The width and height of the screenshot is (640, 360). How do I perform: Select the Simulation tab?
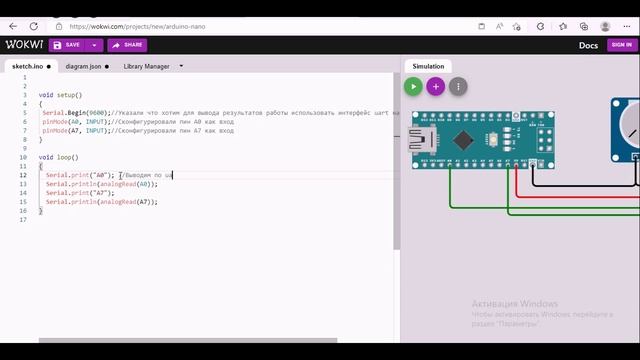point(428,66)
